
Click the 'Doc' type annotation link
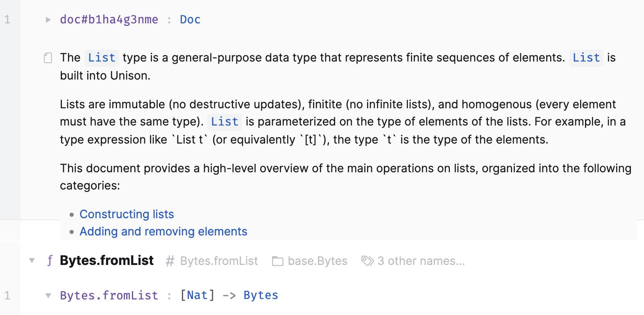tap(190, 19)
